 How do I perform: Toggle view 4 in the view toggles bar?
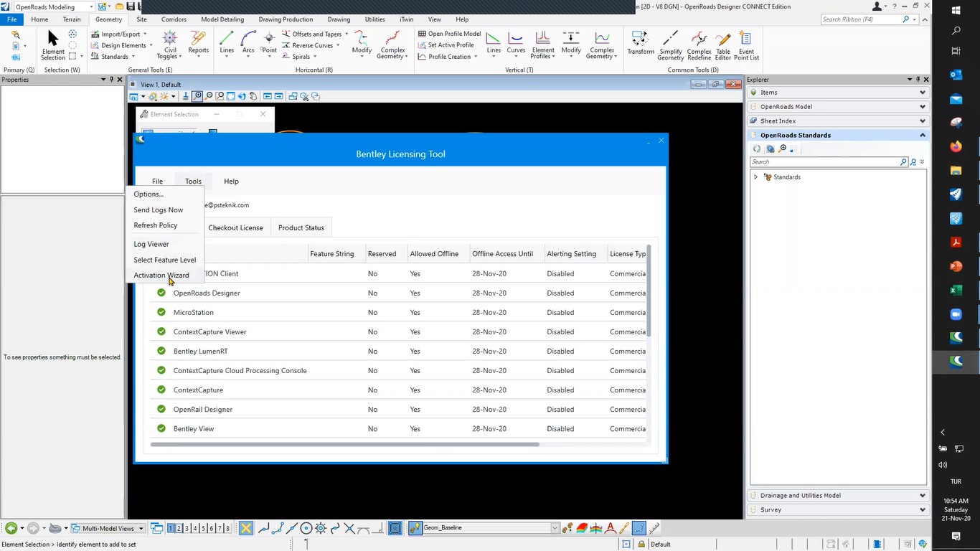(195, 528)
